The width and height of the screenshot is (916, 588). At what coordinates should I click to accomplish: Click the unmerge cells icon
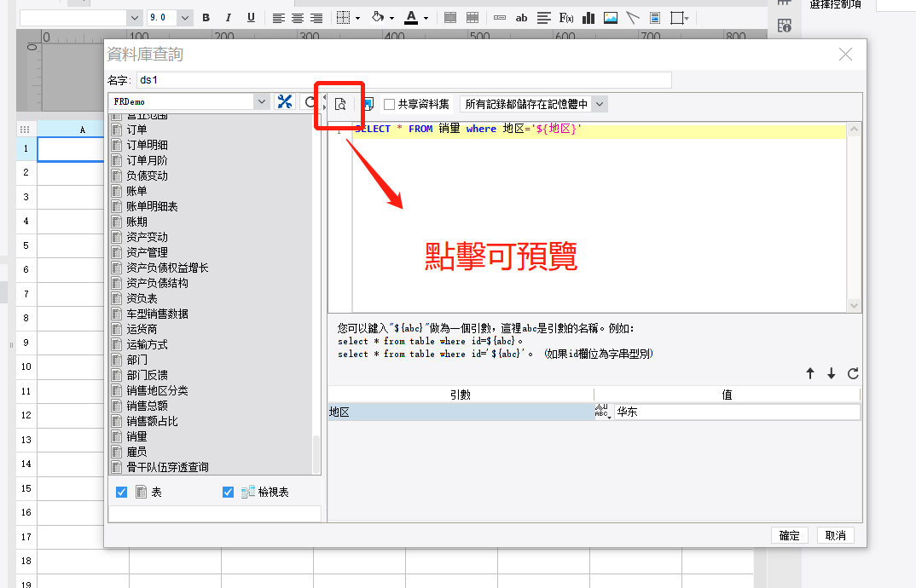(472, 18)
